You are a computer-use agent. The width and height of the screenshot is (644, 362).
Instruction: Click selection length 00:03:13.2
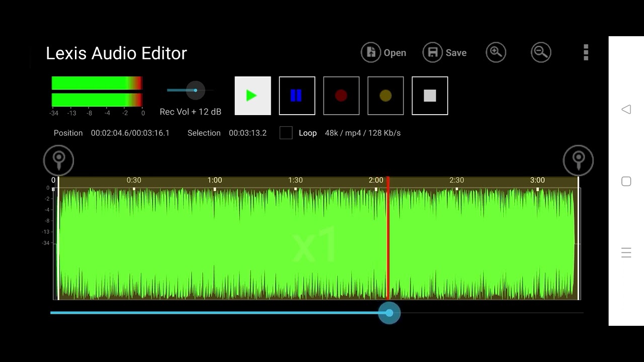(x=248, y=133)
